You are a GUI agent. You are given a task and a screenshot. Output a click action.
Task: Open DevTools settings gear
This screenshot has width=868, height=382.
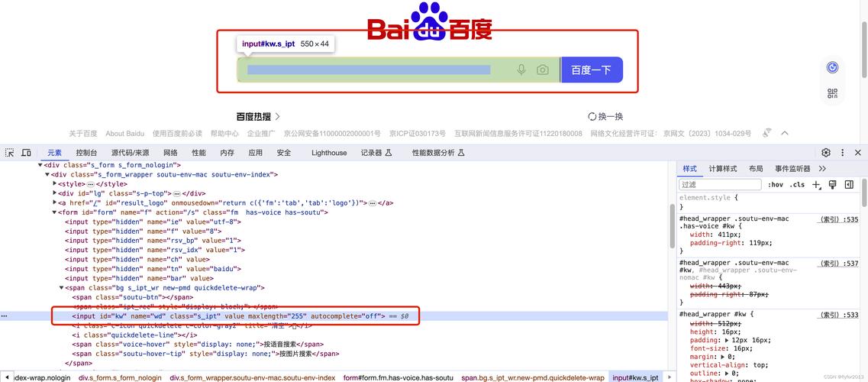click(826, 153)
